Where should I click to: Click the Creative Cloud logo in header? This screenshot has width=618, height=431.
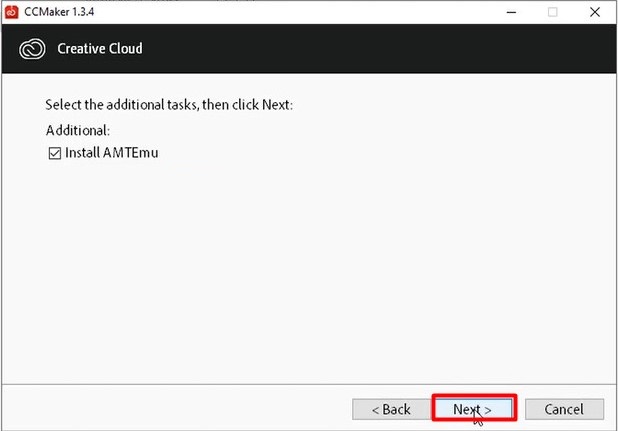33,48
